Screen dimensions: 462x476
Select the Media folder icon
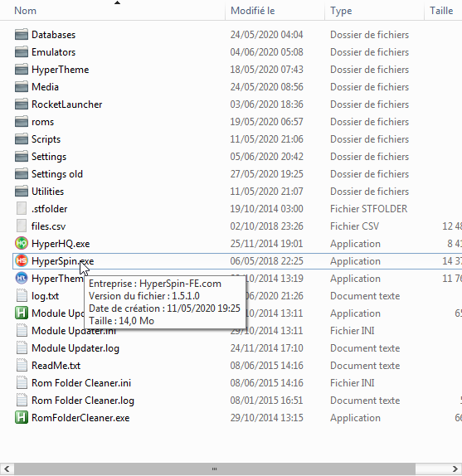tap(22, 87)
